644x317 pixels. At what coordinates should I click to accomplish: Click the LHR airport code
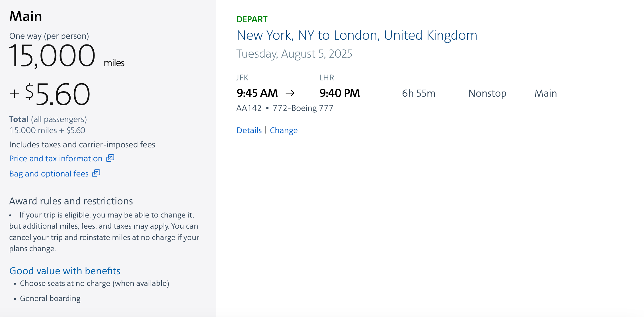tap(327, 78)
